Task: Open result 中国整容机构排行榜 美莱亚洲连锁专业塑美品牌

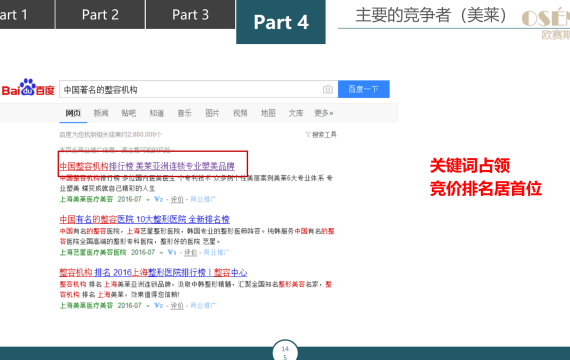Action: (x=147, y=166)
